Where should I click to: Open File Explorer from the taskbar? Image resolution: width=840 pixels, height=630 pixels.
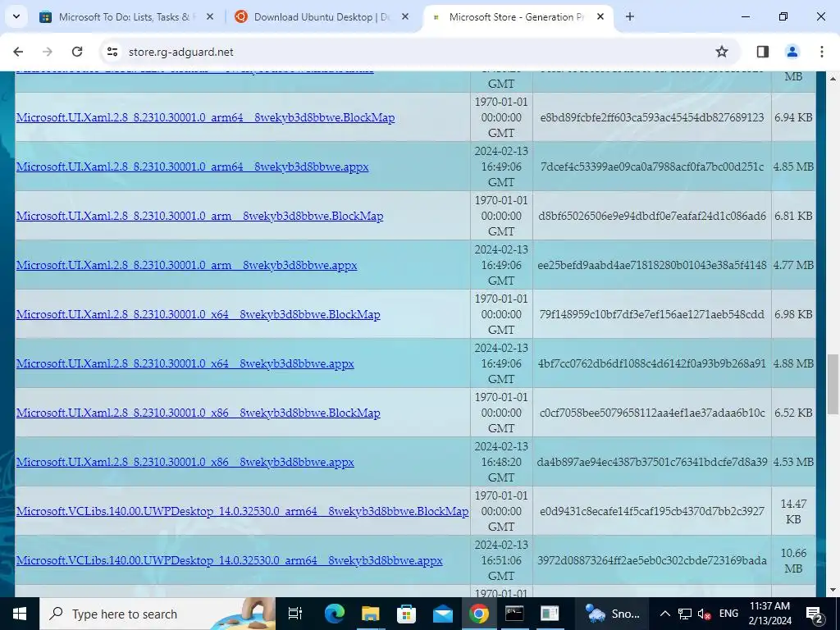click(370, 614)
